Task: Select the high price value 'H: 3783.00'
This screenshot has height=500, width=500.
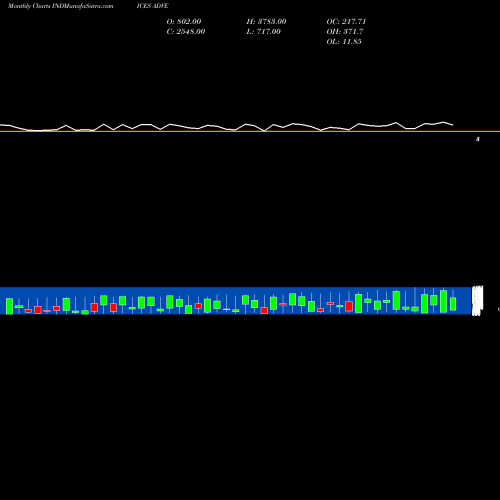Action: [266, 21]
